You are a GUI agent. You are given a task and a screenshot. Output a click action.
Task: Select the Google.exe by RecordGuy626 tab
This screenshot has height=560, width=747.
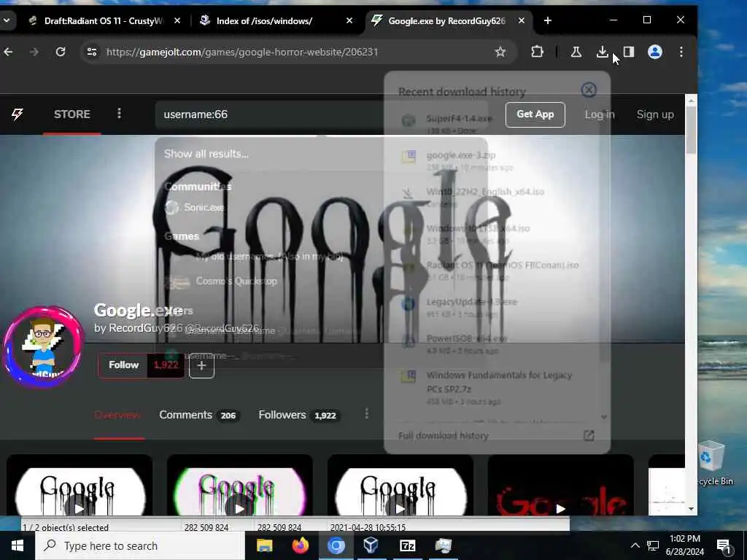(446, 20)
